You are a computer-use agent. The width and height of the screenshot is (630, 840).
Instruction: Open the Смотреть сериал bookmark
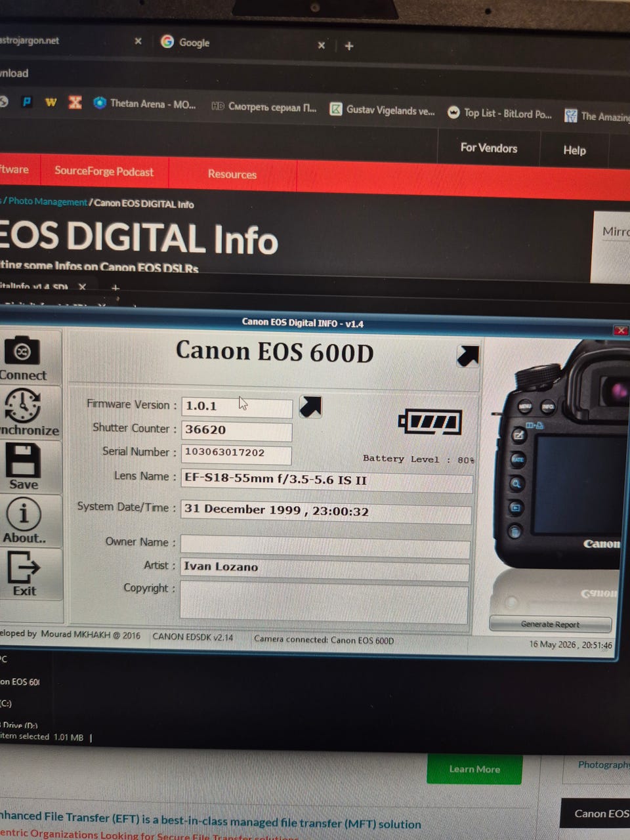coord(264,107)
